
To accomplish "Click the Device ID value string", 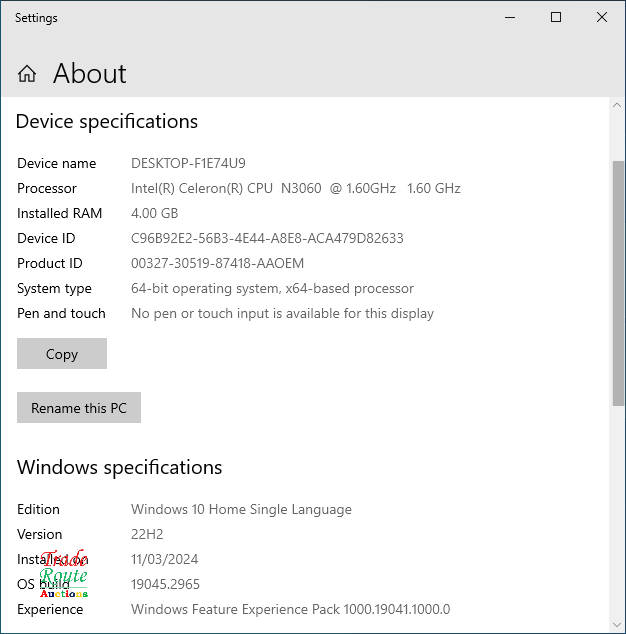I will coord(267,238).
